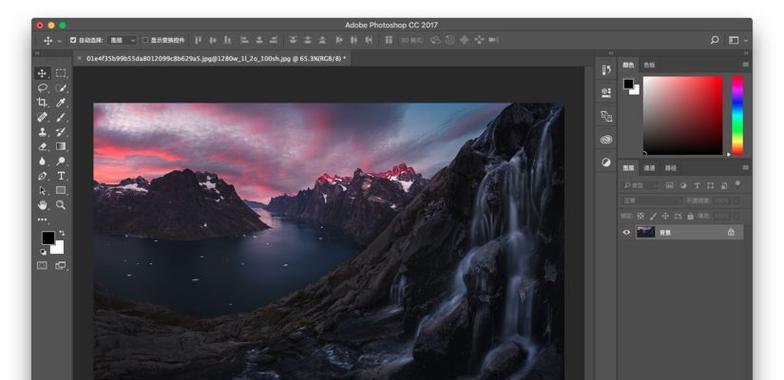Screen dimensions: 784x380
Task: Choose the Eyedropper tool
Action: coord(61,102)
